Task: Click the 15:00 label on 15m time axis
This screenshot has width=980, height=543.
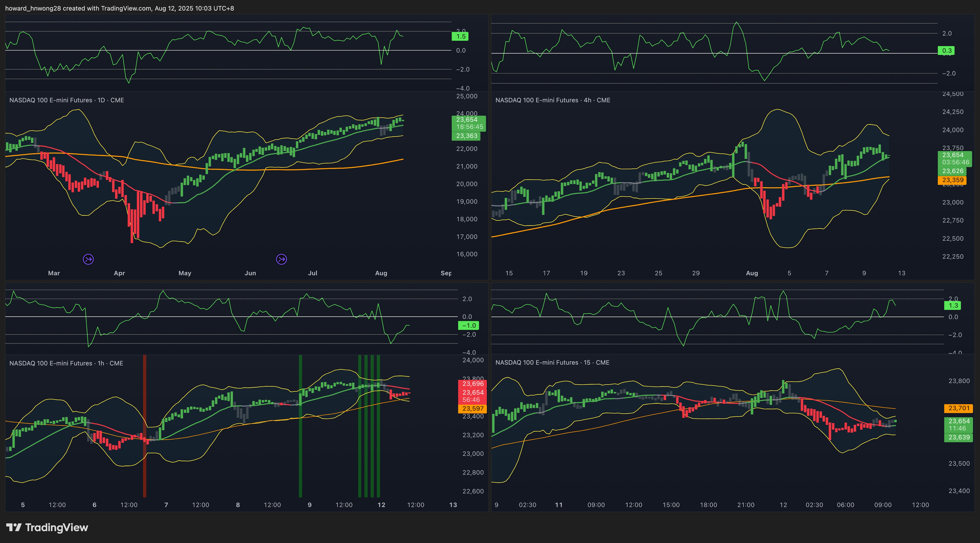Action: 671,505
